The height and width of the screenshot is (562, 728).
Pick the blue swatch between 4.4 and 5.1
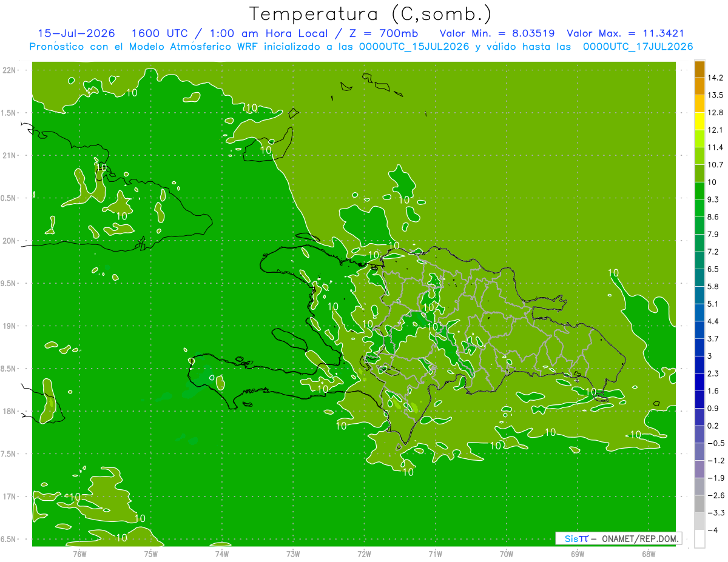click(x=699, y=313)
